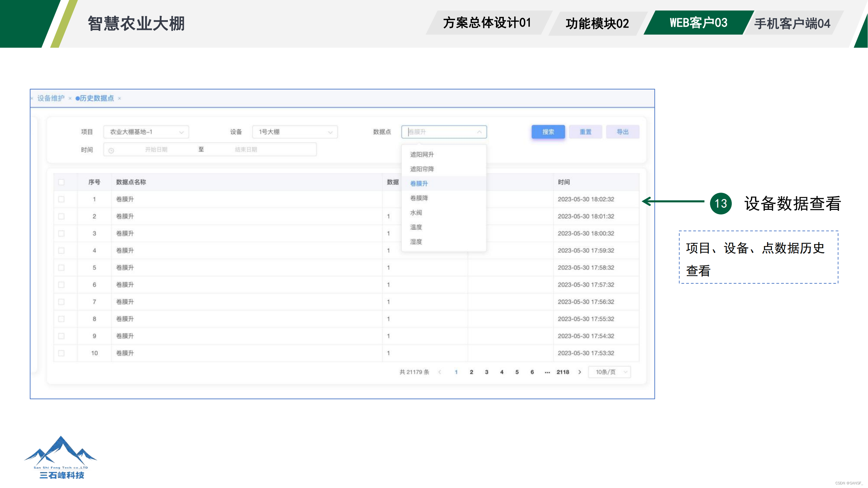This screenshot has width=868, height=488.
Task: Go to previous page with left chevron
Action: pyautogui.click(x=440, y=372)
